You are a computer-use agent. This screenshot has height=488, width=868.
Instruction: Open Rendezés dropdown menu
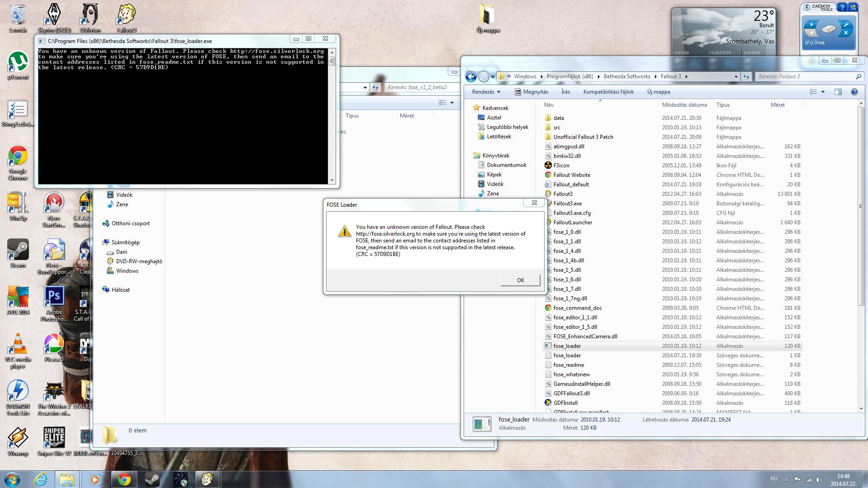[486, 92]
